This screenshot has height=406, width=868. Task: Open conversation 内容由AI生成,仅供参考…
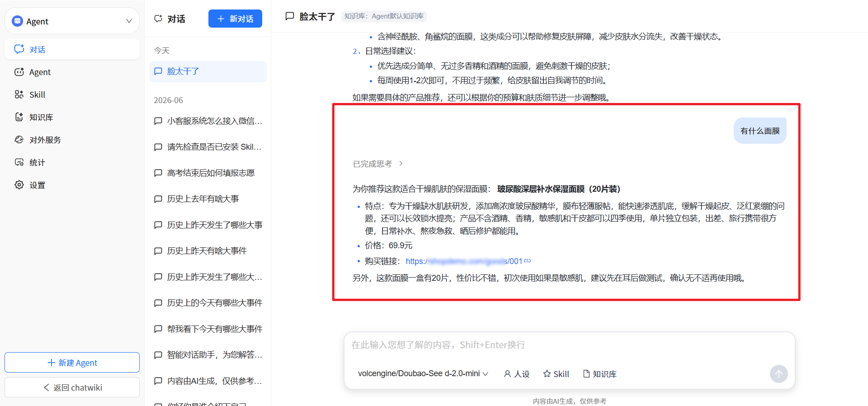click(208, 381)
